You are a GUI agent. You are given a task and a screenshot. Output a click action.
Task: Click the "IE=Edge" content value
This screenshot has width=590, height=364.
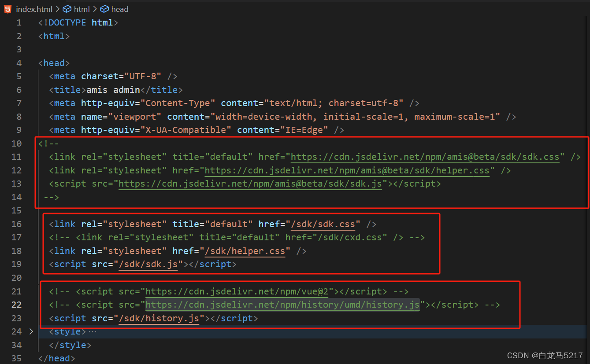tap(304, 130)
